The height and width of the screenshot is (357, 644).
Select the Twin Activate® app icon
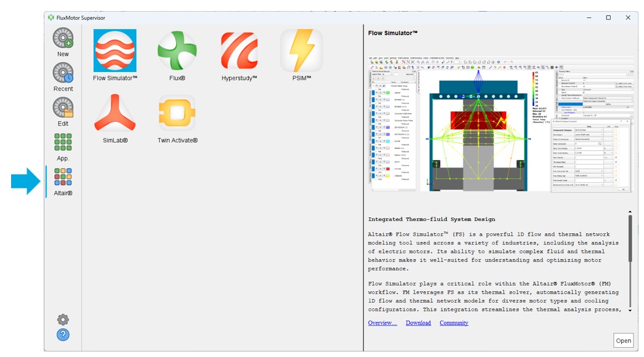pos(177,113)
